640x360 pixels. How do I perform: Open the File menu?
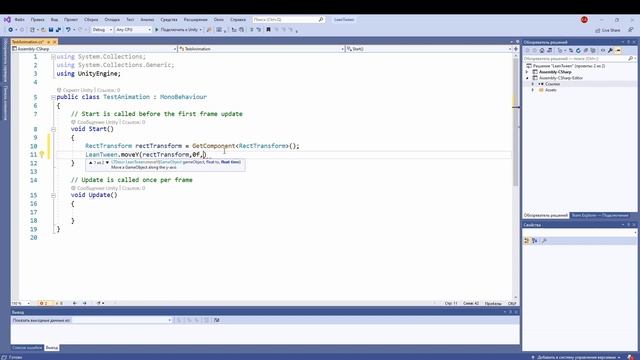20,20
